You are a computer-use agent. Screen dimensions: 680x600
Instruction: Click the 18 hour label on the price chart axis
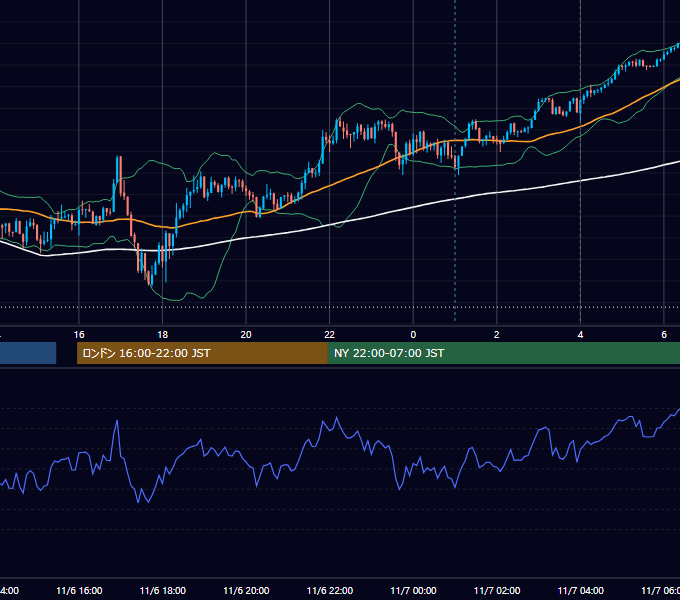pos(163,335)
